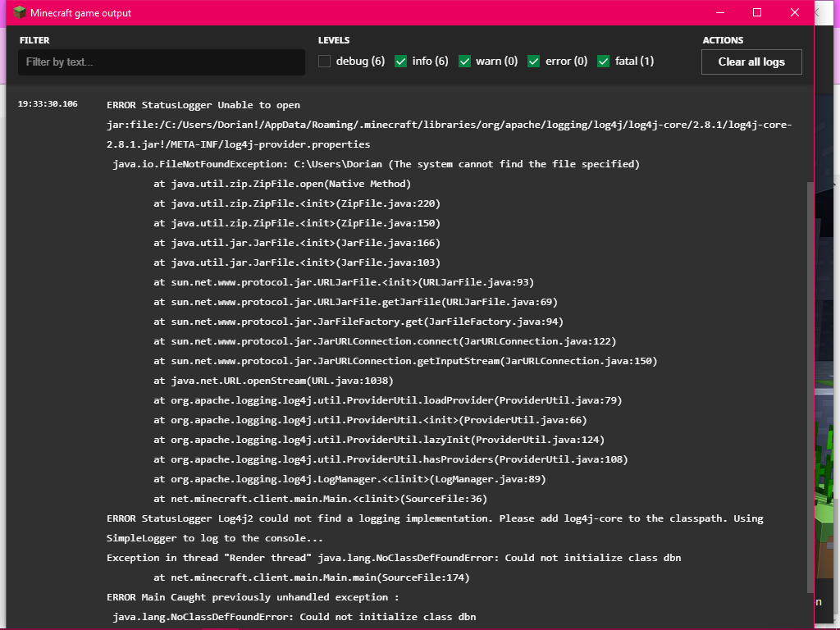Select the 19:33:30.106 timestamp entry

click(48, 104)
